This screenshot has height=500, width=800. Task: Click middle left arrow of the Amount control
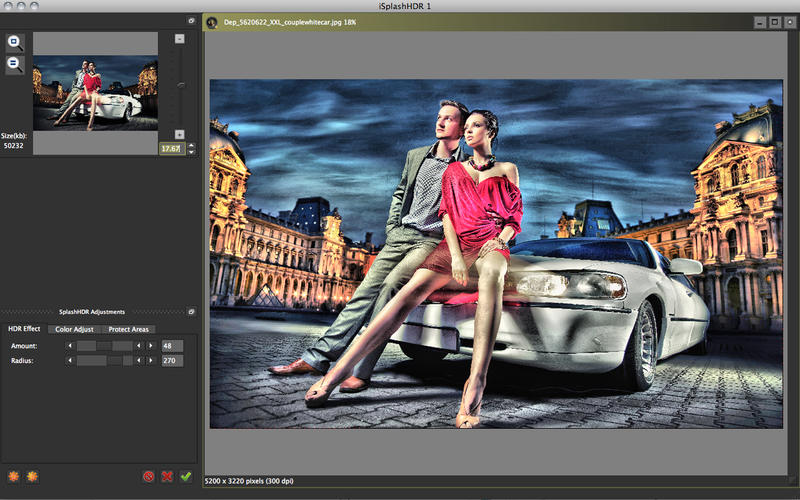tap(138, 346)
